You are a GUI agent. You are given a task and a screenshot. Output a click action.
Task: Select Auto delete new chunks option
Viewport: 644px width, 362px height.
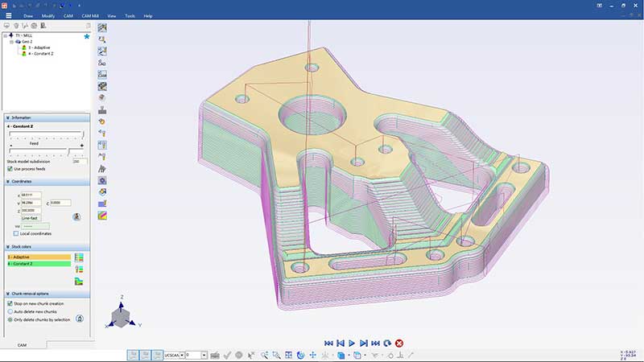tap(10, 311)
